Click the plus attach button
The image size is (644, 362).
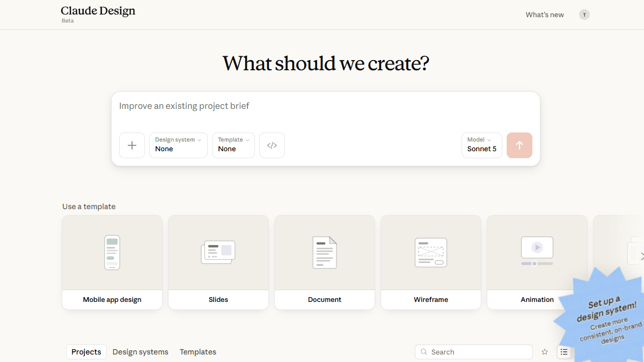132,145
